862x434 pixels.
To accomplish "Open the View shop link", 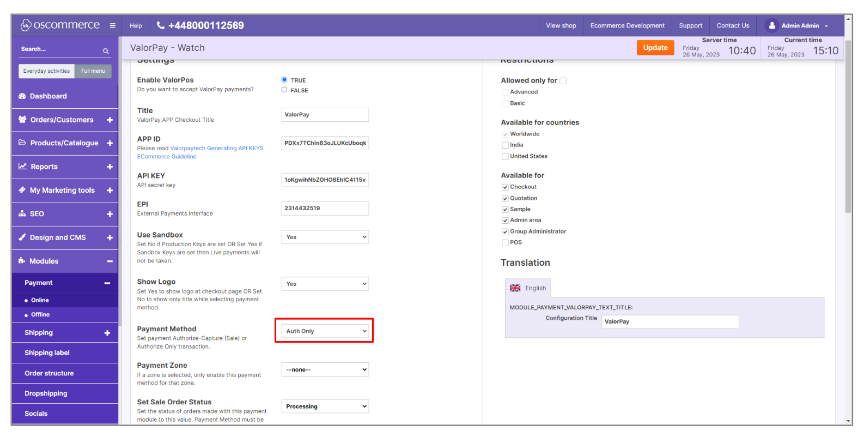I will [x=561, y=25].
